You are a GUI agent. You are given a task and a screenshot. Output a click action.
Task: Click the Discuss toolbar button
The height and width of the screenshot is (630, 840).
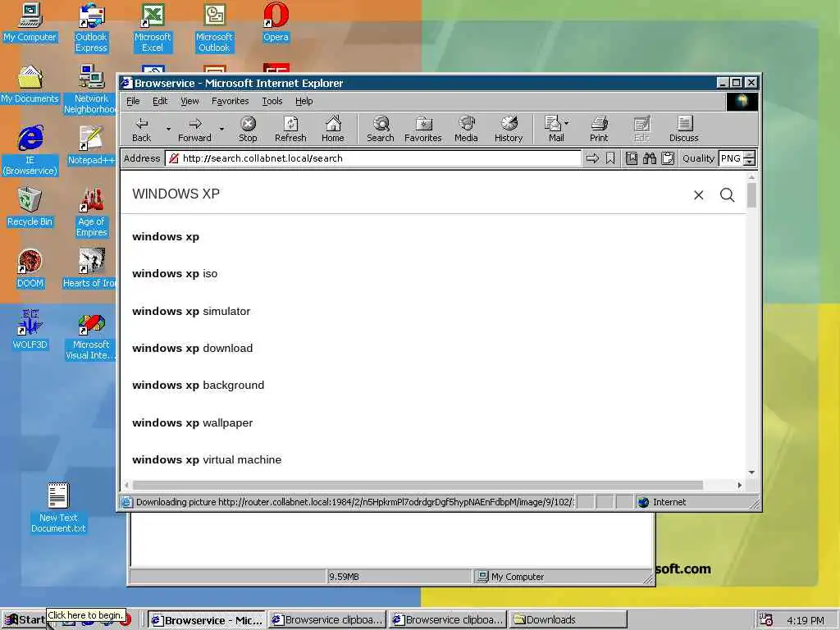[684, 130]
